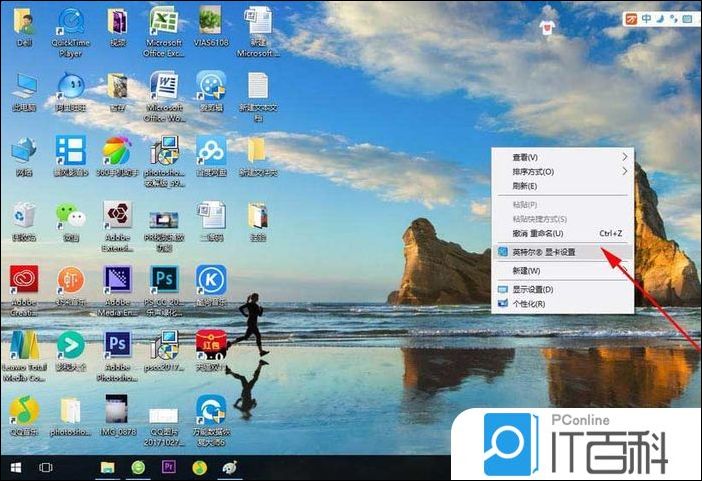Open the QQ Music desktop shortcut
Viewport: 702px width, 481px height.
pos(24,409)
